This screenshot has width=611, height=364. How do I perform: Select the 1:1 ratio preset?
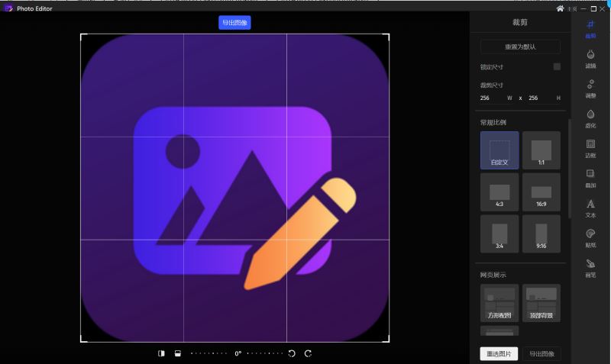[541, 150]
